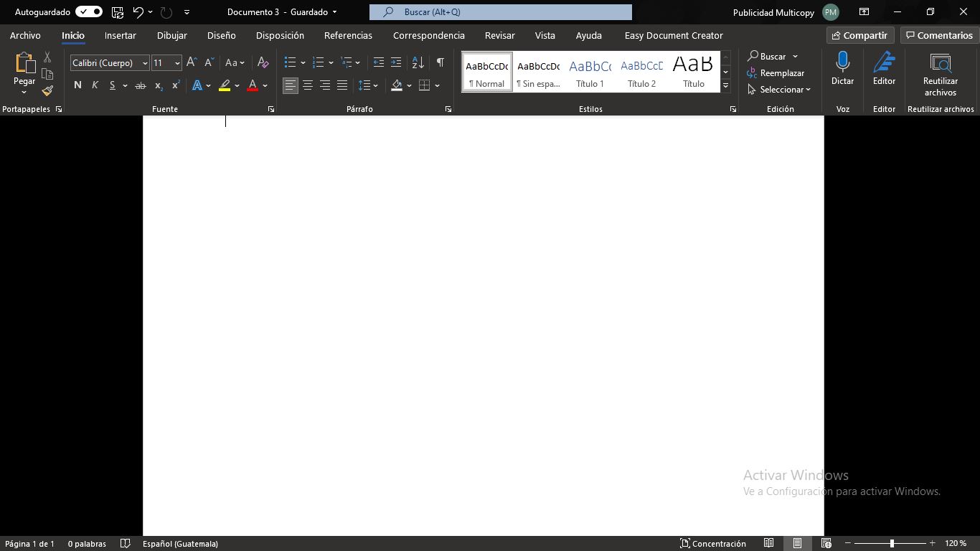Switch to read mode view in status bar
This screenshot has width=980, height=551.
pyautogui.click(x=769, y=543)
